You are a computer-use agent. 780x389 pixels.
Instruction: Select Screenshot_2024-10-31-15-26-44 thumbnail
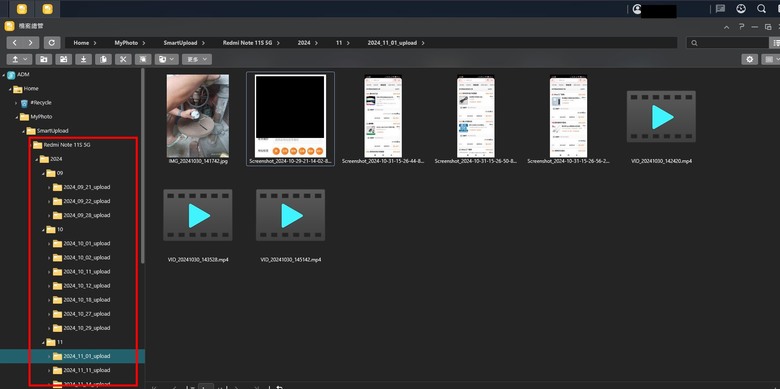(x=383, y=115)
